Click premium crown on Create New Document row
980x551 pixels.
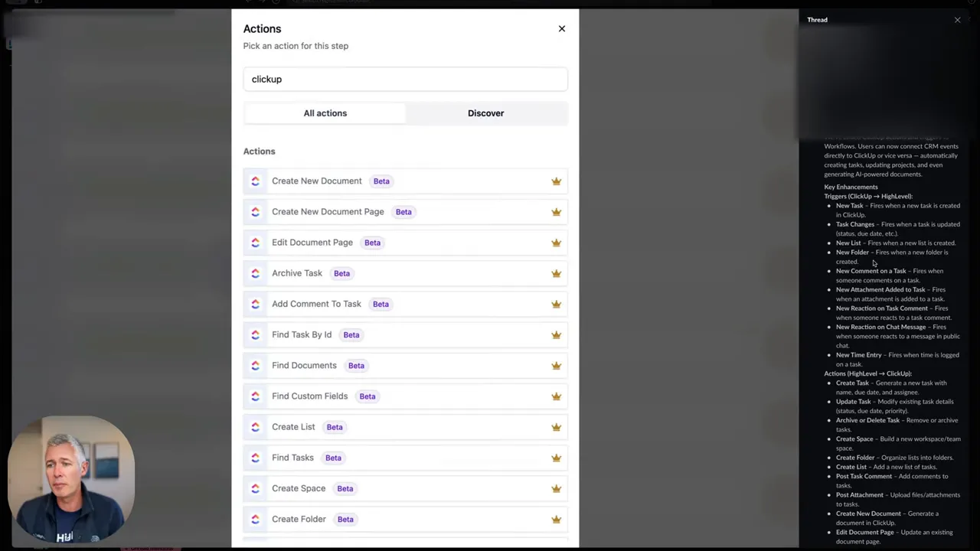pyautogui.click(x=557, y=181)
